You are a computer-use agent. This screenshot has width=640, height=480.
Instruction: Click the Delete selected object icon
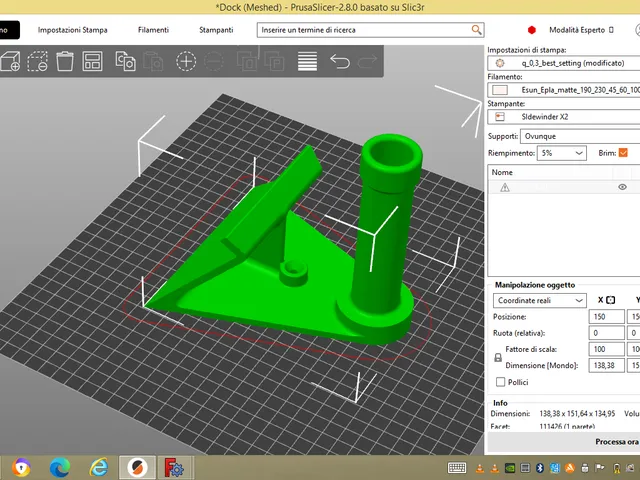pos(37,61)
